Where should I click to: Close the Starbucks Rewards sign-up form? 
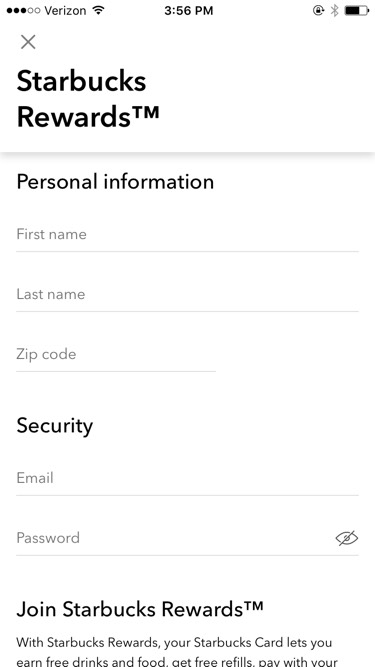pos(28,42)
